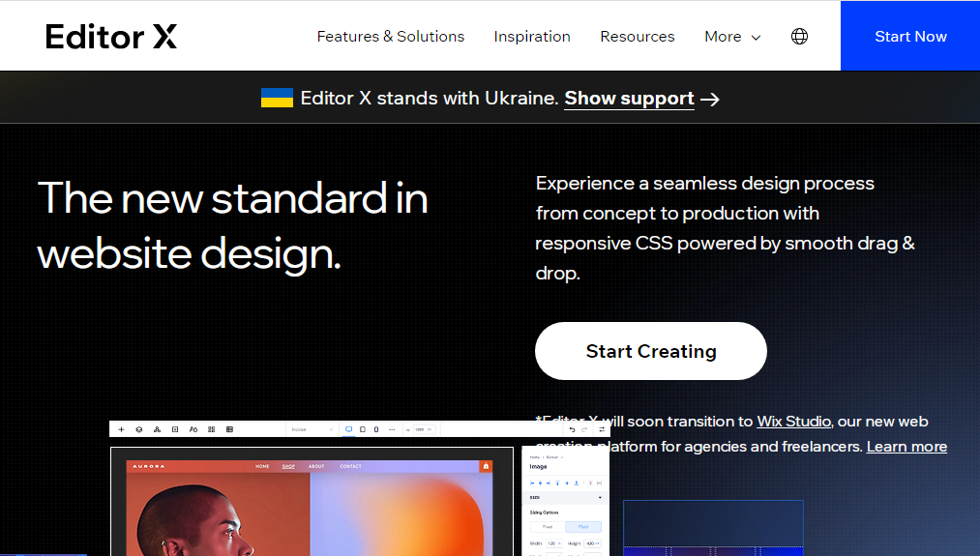Click the shopping bag icon on Aurora preview
The height and width of the screenshot is (556, 980).
(x=486, y=466)
